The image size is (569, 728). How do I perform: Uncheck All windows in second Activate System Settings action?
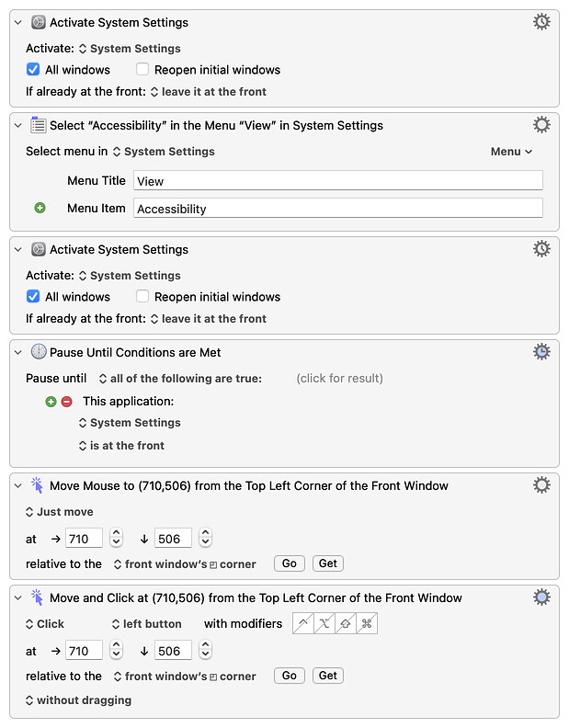(33, 296)
